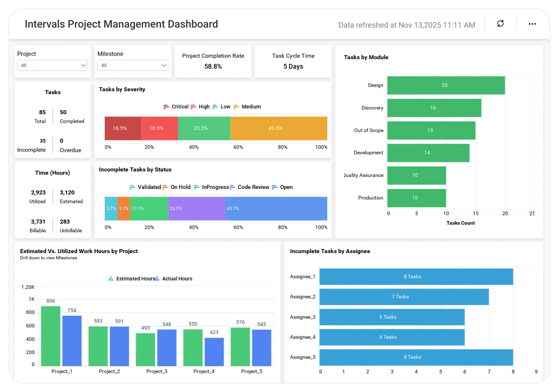The image size is (559, 392).
Task: Select the Critical 16.5% severity segment
Action: pos(123,128)
